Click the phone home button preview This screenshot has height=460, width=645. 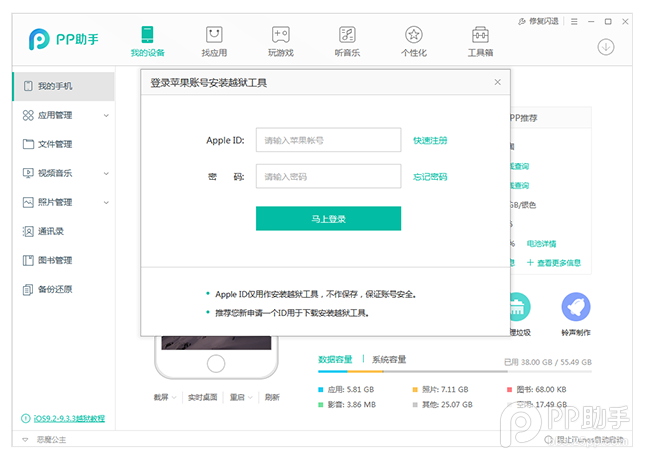pyautogui.click(x=216, y=363)
